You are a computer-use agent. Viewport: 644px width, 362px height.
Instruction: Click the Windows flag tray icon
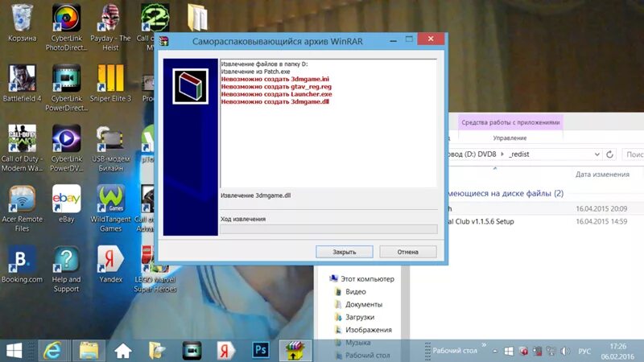[509, 352]
